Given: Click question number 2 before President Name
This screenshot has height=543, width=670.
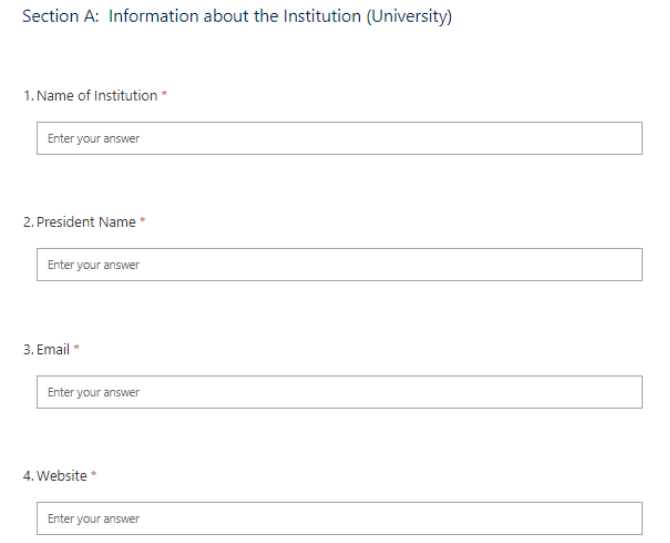Looking at the screenshot, I should click(x=28, y=222).
